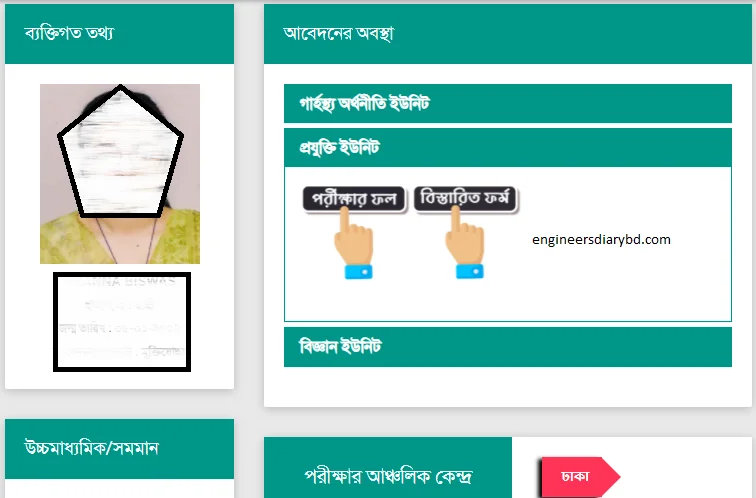This screenshot has height=498, width=756.
Task: Click the pentagon mask over the face
Action: [x=121, y=154]
